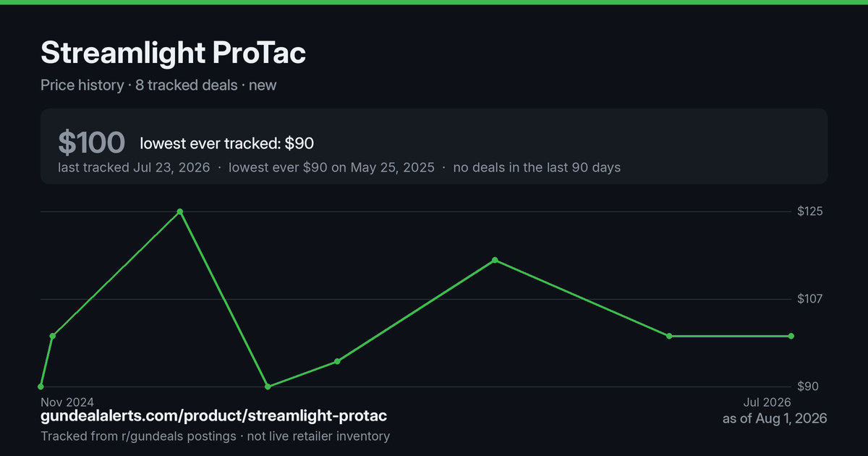Image resolution: width=868 pixels, height=456 pixels.
Task: Click the $90 axis label
Action: pos(807,387)
